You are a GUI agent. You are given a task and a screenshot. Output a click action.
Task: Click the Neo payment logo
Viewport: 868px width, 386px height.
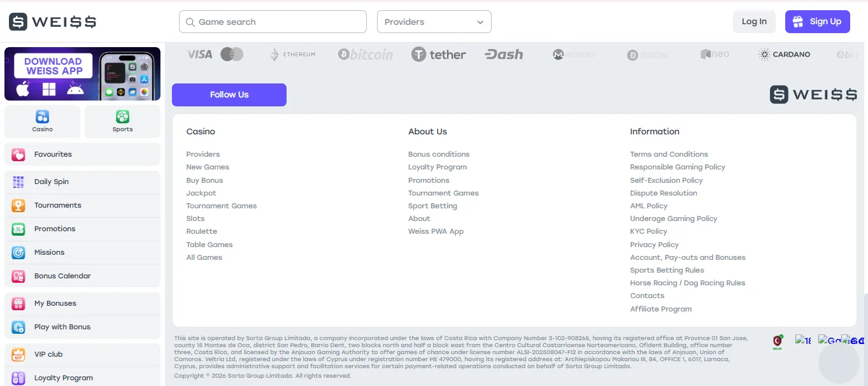pos(715,55)
